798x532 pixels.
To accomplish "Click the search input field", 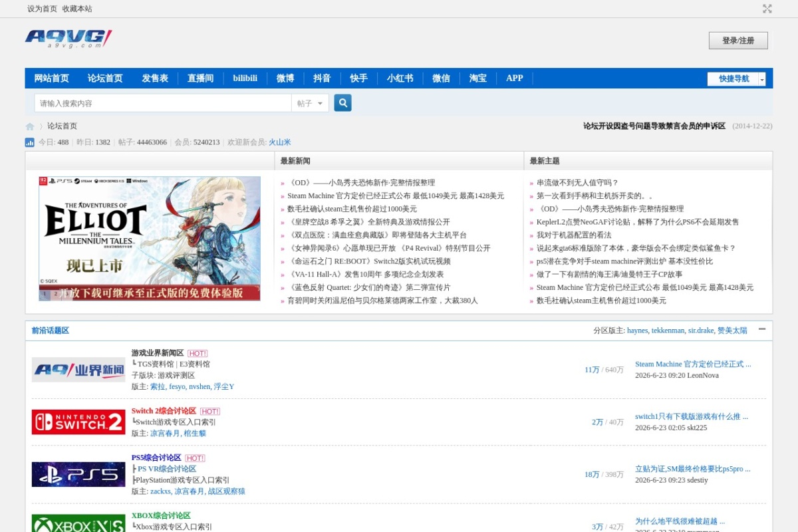I will [163, 103].
